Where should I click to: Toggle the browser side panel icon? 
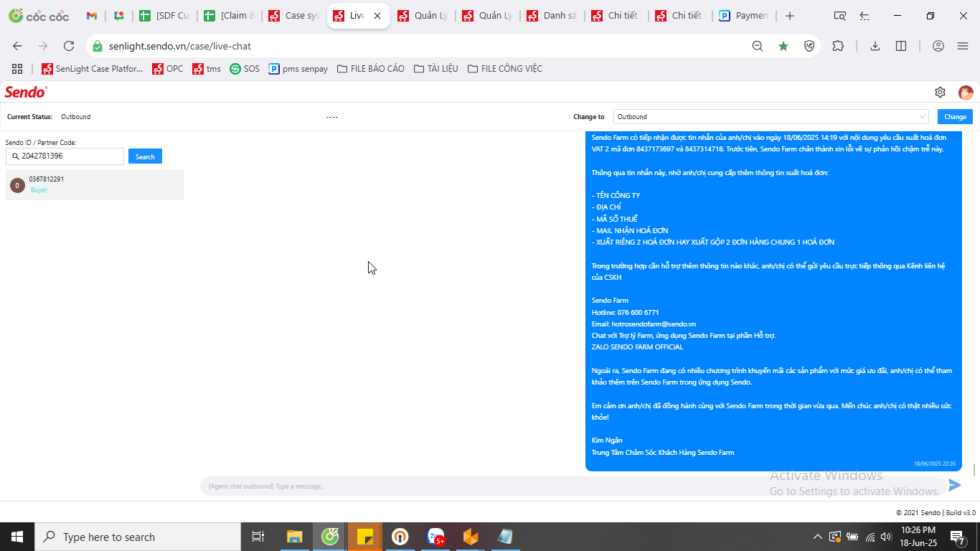pyautogui.click(x=901, y=46)
